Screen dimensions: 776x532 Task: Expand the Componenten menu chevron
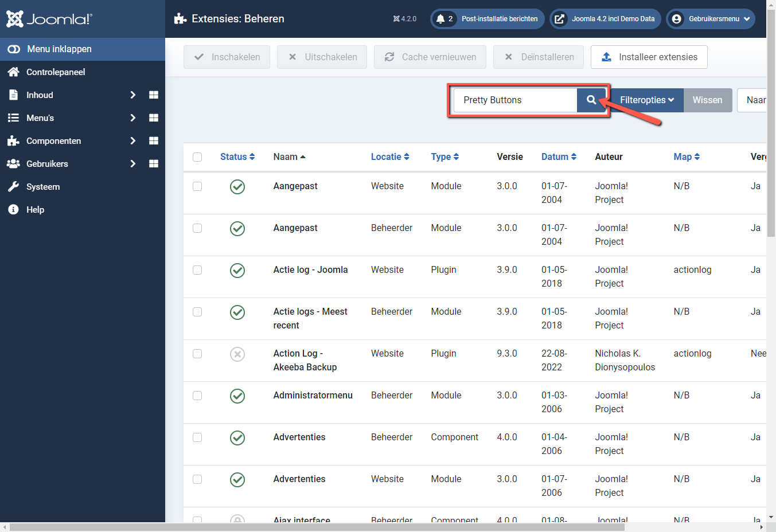point(132,140)
